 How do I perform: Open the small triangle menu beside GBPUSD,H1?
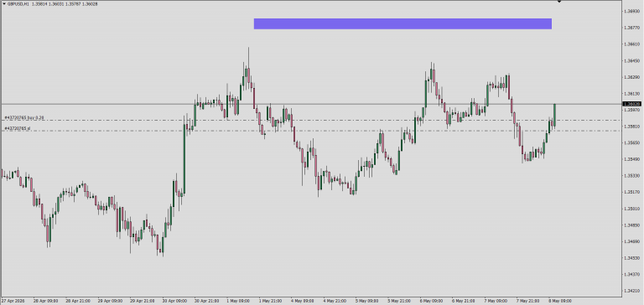coord(3,3)
